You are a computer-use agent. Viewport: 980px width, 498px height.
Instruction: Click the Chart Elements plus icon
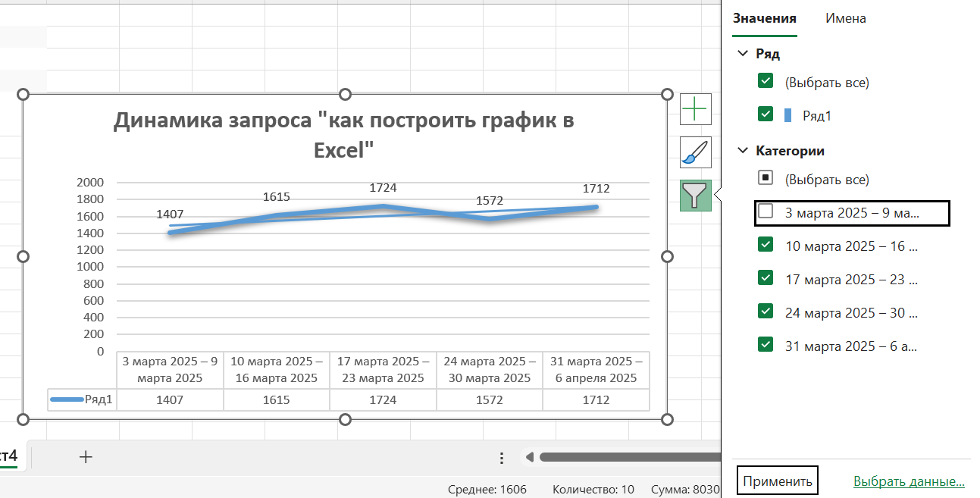pyautogui.click(x=695, y=110)
